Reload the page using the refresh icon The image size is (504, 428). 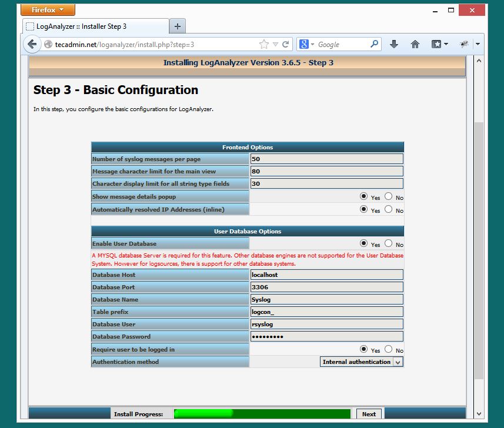point(285,44)
